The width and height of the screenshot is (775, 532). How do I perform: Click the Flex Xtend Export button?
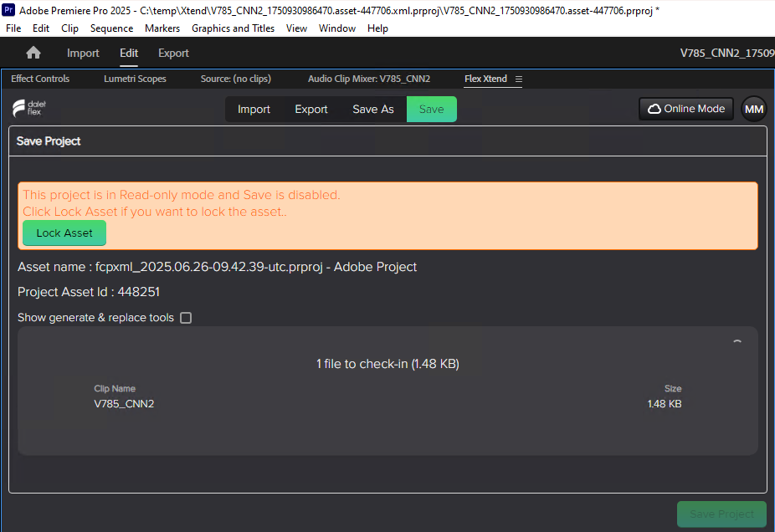pos(311,110)
